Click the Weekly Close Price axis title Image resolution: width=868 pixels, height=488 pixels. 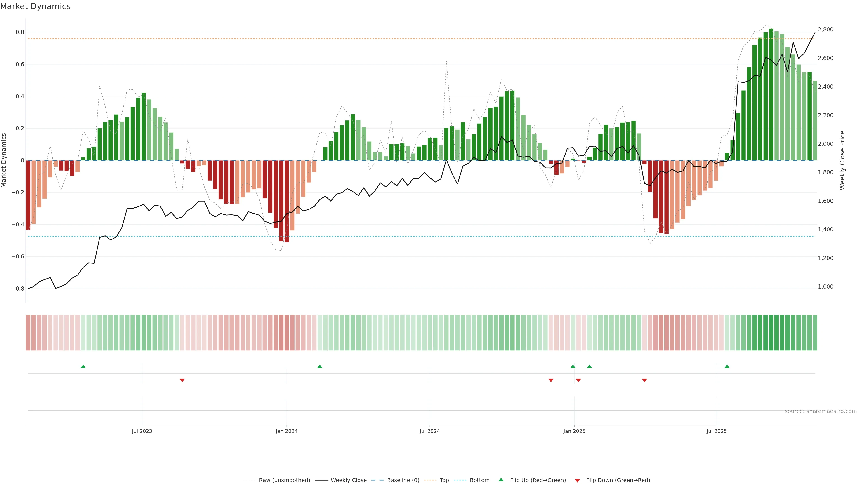point(842,160)
